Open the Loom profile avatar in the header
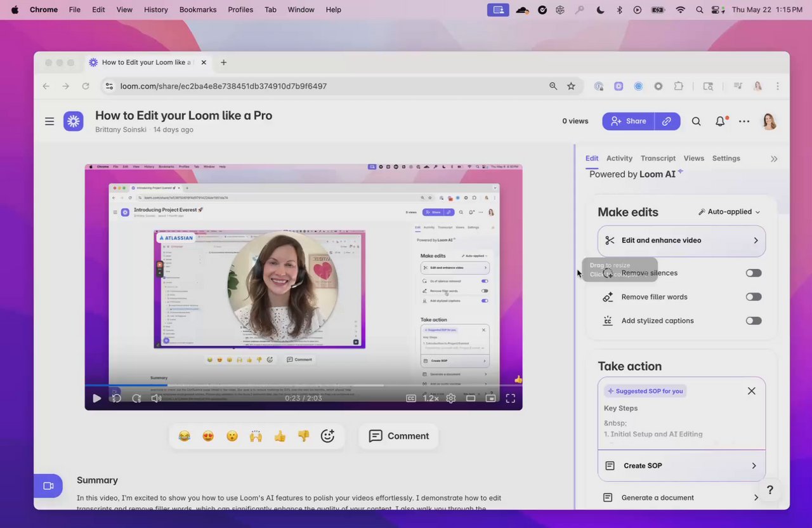This screenshot has width=812, height=528. (x=769, y=121)
